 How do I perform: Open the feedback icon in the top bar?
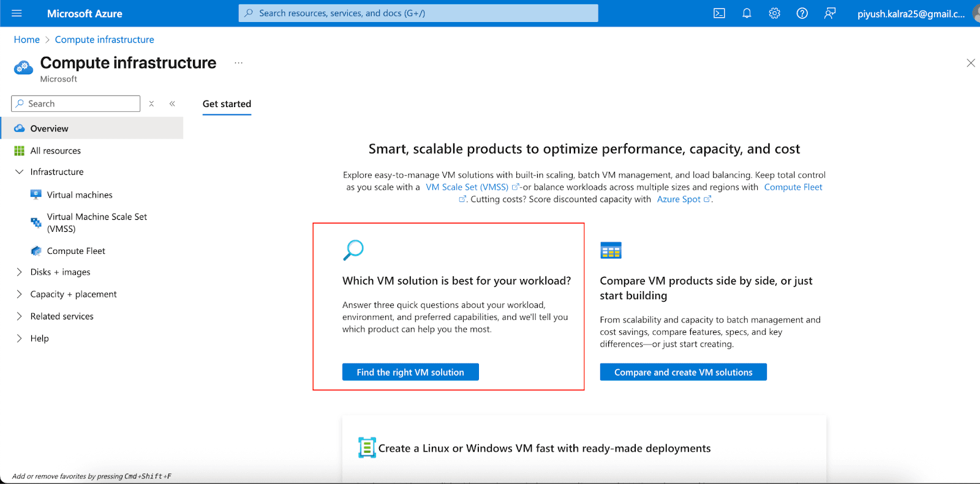click(x=829, y=13)
